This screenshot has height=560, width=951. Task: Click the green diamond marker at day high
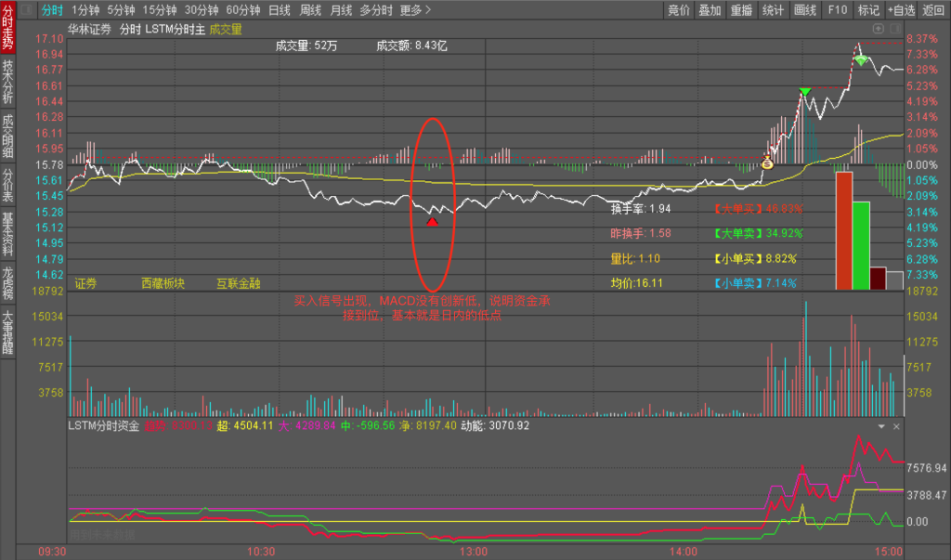(x=861, y=60)
